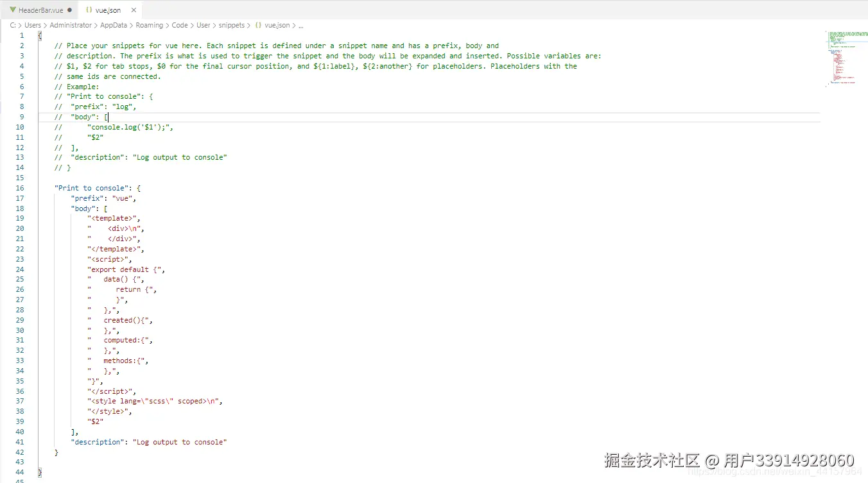Click "Print to console" key on line 16

[x=91, y=188]
